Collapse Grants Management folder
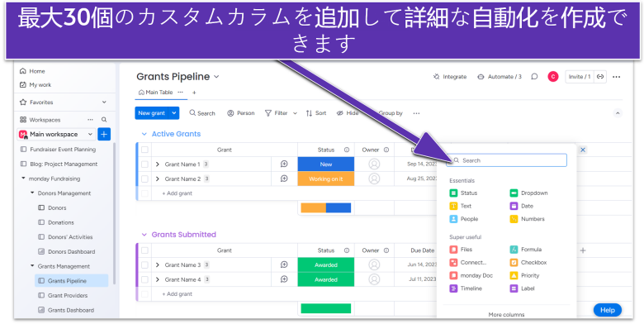This screenshot has width=644, height=324. (x=32, y=266)
